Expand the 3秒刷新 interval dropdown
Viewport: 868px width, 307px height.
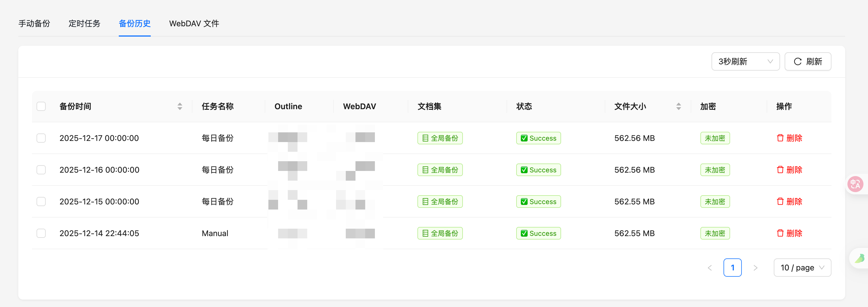pos(745,61)
